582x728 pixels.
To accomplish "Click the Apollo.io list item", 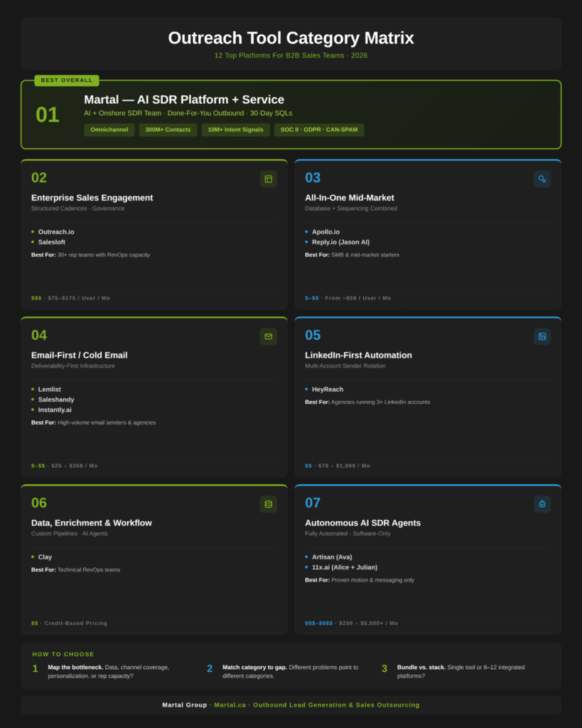I will (x=325, y=232).
